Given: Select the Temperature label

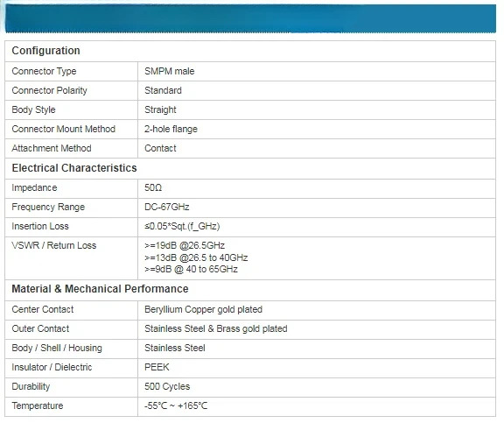Looking at the screenshot, I should pyautogui.click(x=38, y=405).
